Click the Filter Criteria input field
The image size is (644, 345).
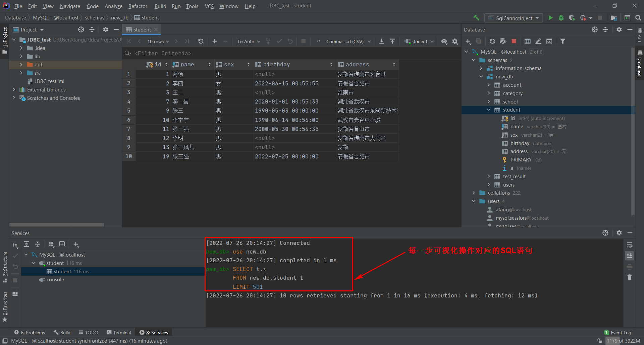point(292,53)
